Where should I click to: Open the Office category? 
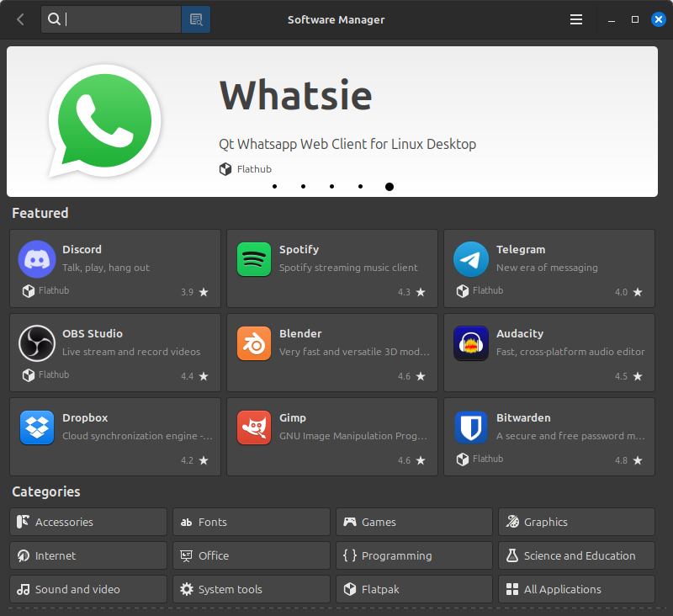coord(252,555)
